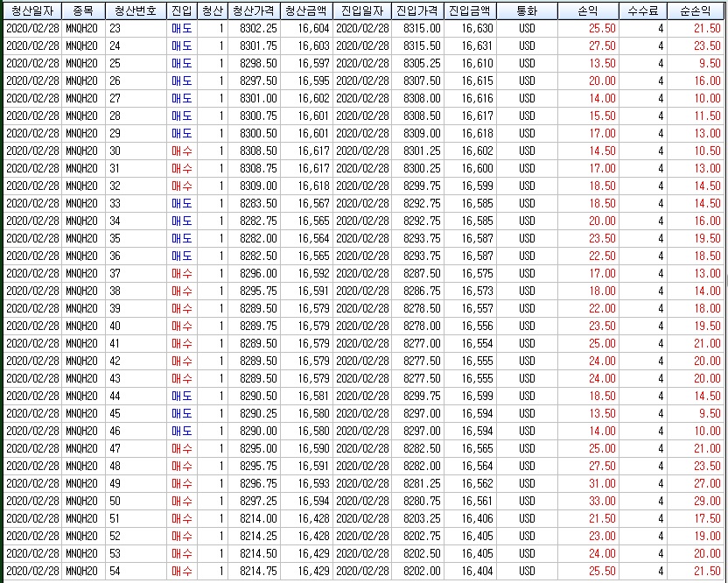Click the 매수 cell in row 30
728x583 pixels.
(181, 151)
